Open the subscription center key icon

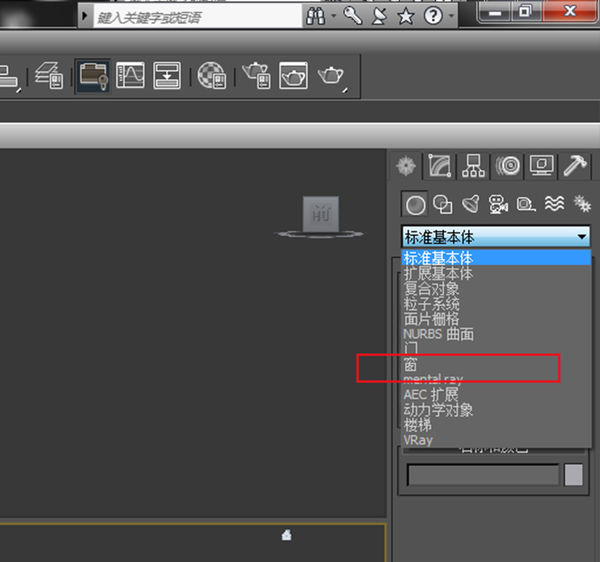click(352, 16)
